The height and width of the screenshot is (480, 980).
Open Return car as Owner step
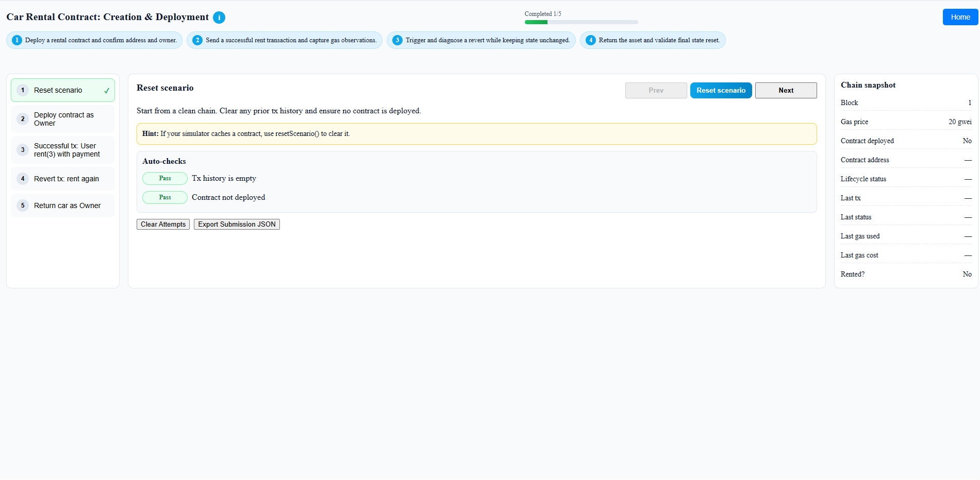tap(67, 205)
